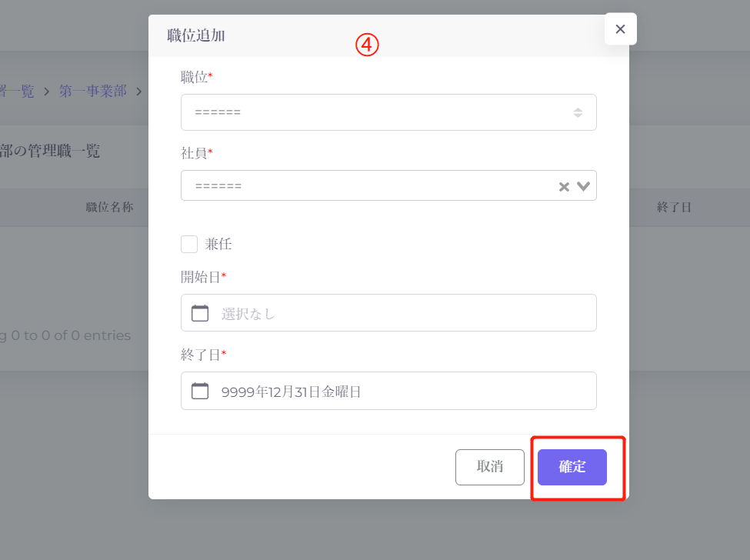The image size is (750, 560).
Task: Open the 職位 dropdown field
Action: 377,112
